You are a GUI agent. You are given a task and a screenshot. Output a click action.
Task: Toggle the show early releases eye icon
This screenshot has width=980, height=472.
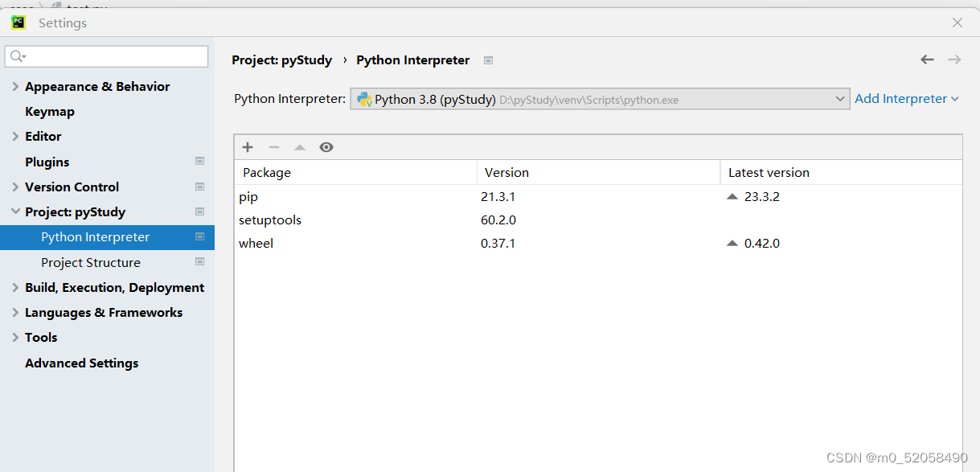pyautogui.click(x=326, y=147)
